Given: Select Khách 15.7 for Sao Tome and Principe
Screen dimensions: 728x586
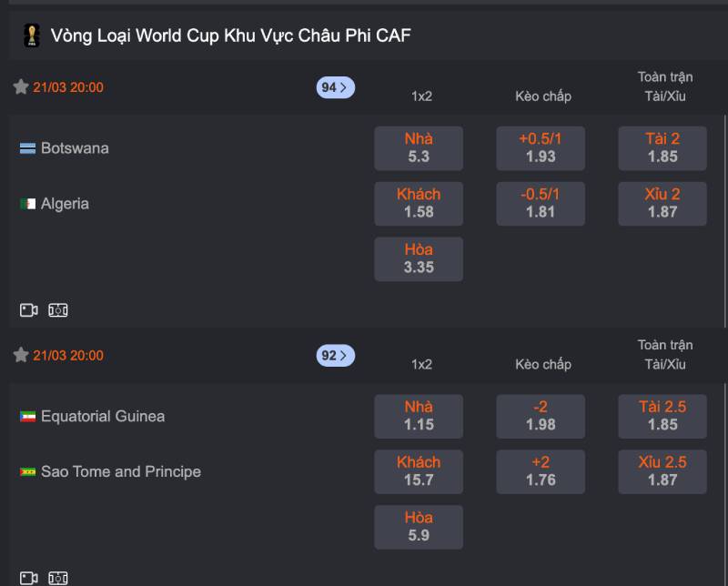Looking at the screenshot, I should pos(419,471).
